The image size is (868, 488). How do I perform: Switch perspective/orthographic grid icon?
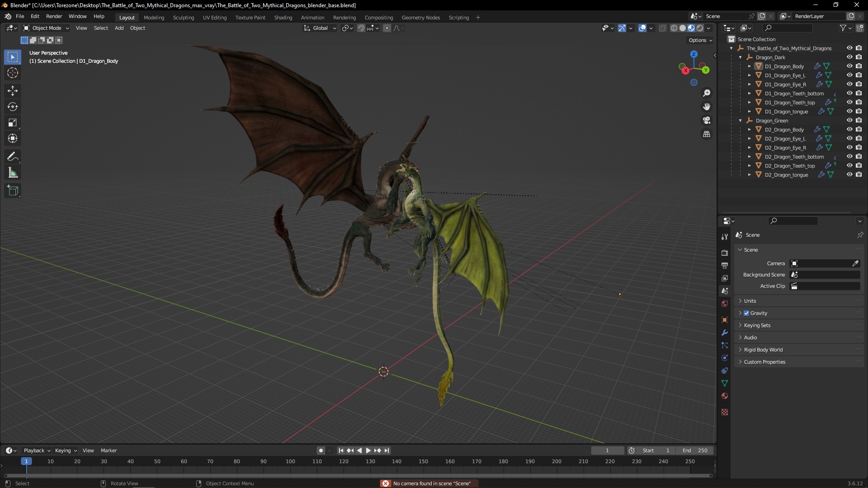coord(707,134)
